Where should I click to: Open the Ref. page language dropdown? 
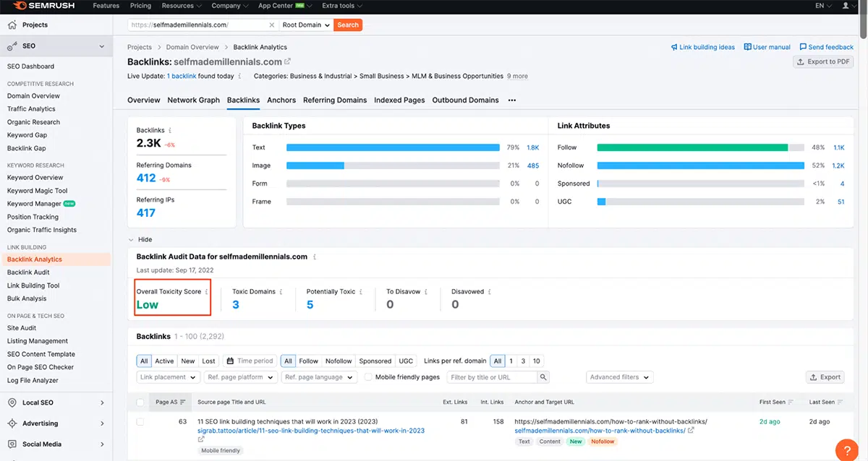click(x=319, y=377)
